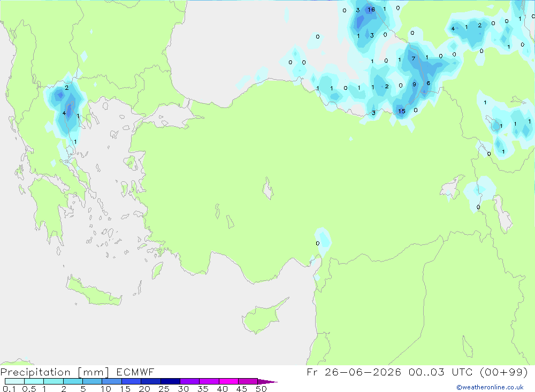Image resolution: width=535 pixels, height=392 pixels.
Task: Click the 15–20 mm legend color band
Action: pyautogui.click(x=131, y=381)
